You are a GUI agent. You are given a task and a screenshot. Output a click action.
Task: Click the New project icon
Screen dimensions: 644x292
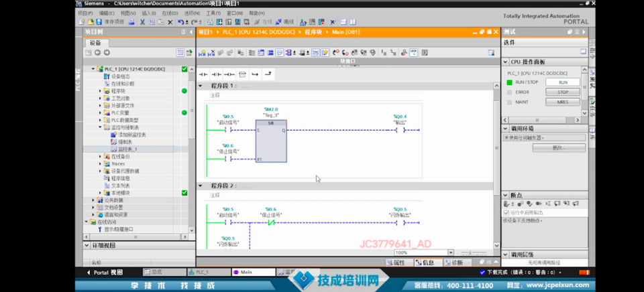tap(82, 22)
